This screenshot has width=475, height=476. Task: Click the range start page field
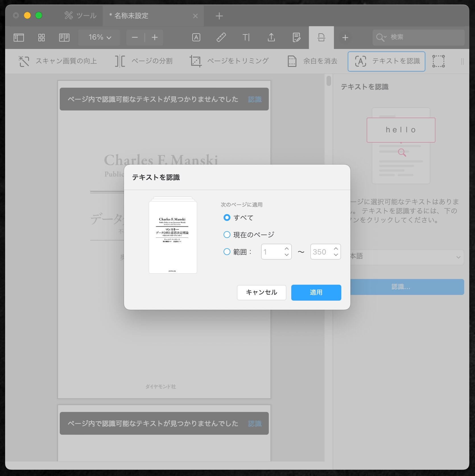tap(272, 252)
